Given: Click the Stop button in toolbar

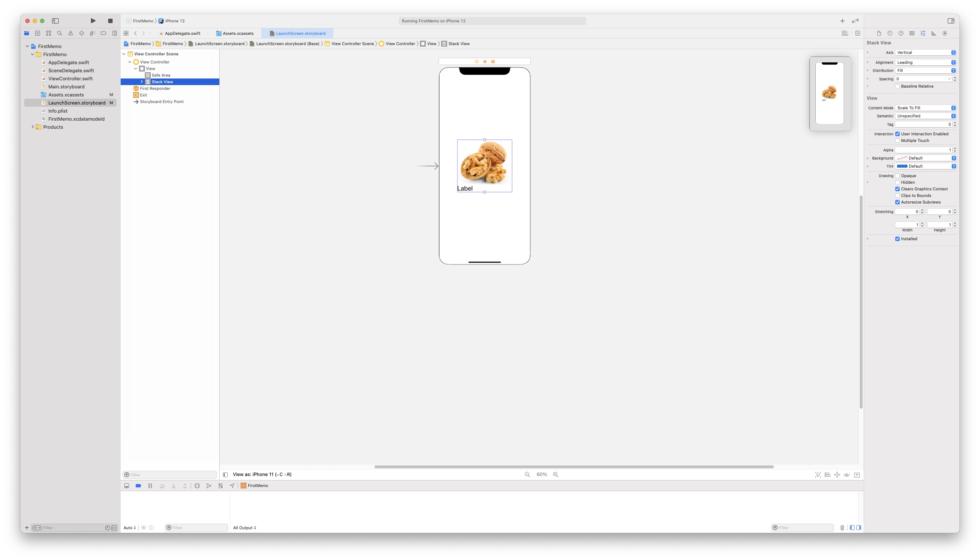Looking at the screenshot, I should [110, 21].
